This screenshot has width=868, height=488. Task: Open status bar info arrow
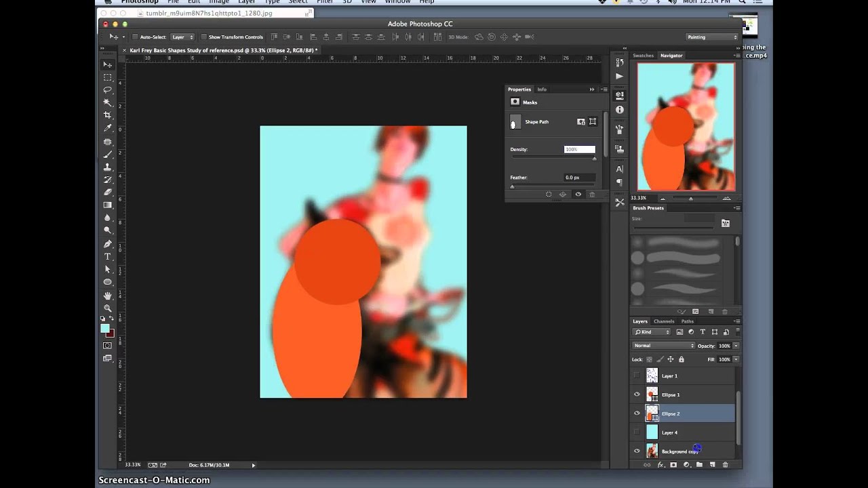[254, 465]
